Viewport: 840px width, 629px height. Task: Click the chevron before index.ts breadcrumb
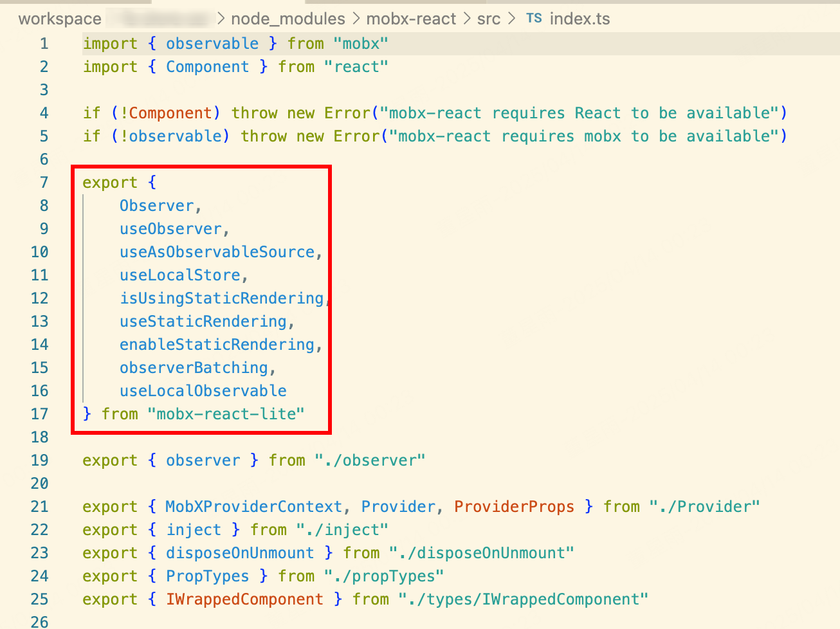512,19
